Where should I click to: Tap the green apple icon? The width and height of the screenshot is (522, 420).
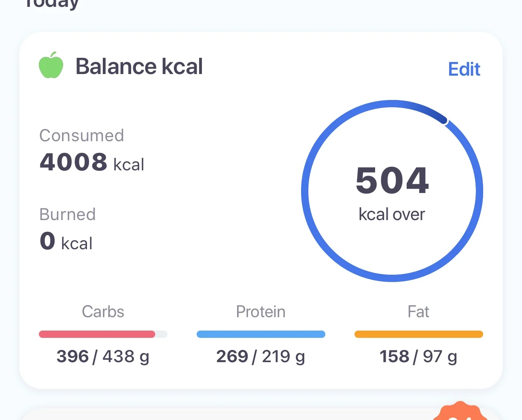51,65
